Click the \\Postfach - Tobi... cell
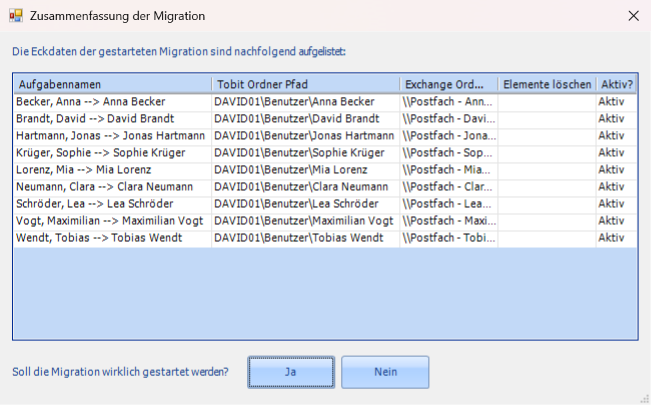The width and height of the screenshot is (651, 405). tap(449, 238)
